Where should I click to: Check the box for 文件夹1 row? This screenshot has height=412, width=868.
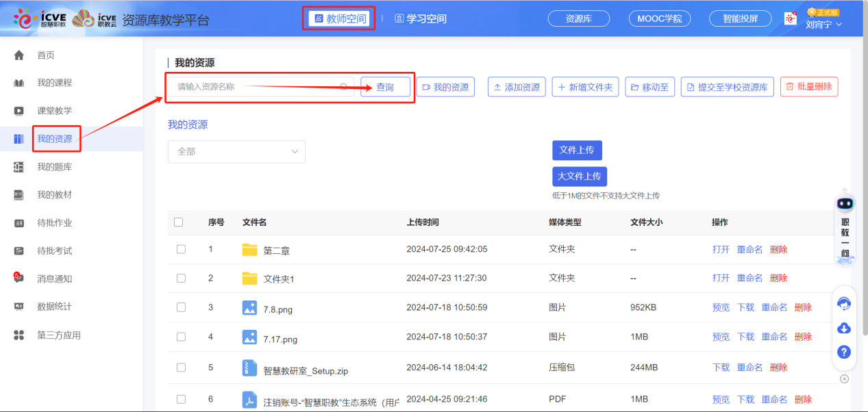(x=181, y=278)
